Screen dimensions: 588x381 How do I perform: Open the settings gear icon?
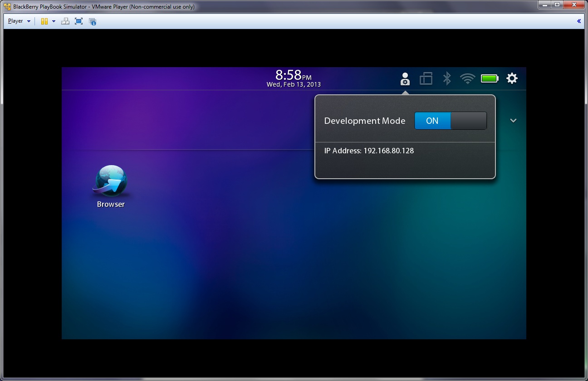click(512, 78)
